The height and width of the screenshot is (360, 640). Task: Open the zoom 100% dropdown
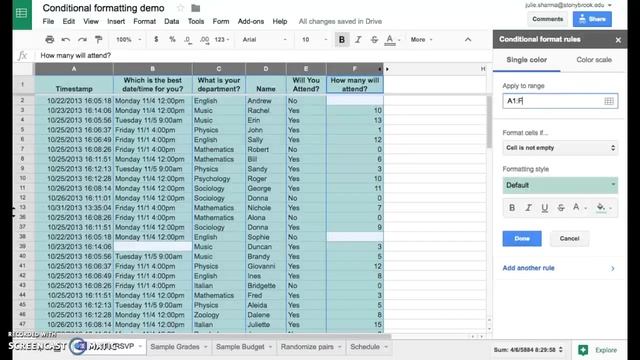129,40
